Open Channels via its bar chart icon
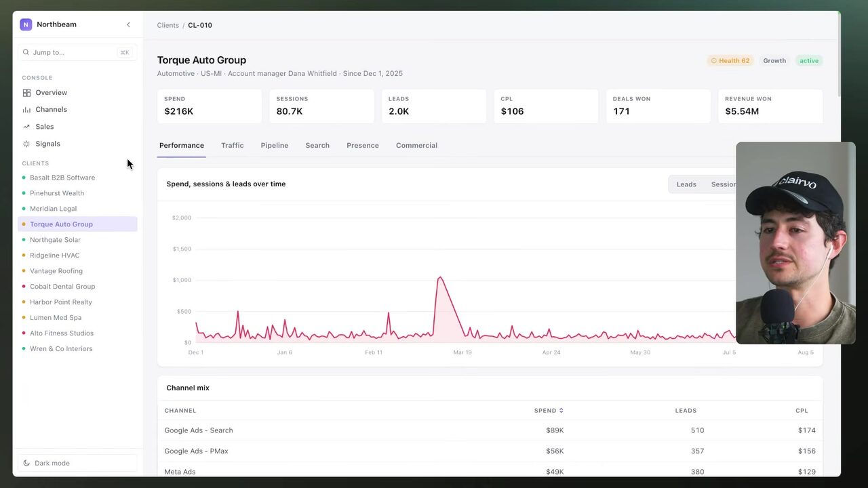The image size is (868, 488). pos(26,110)
